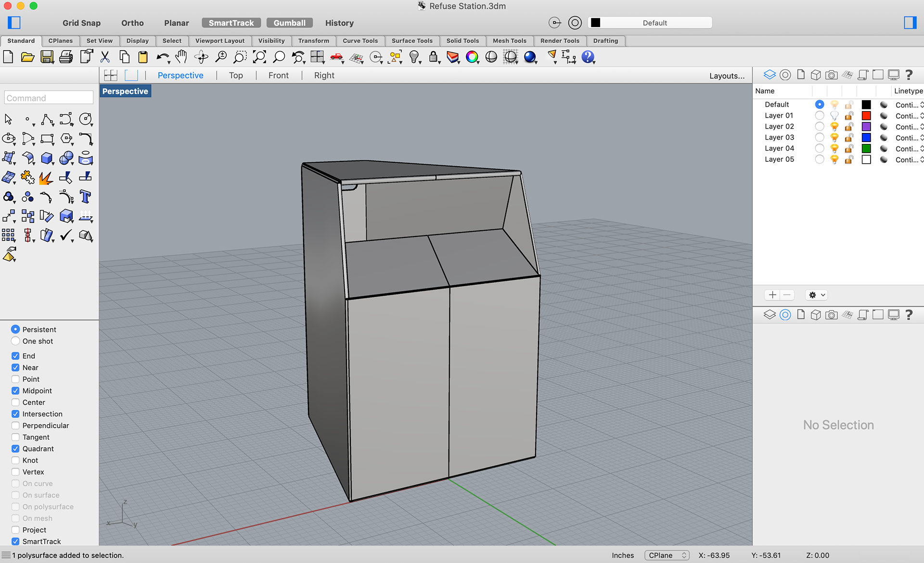The image size is (924, 563).
Task: Switch to the Curve Tools tab
Action: point(360,41)
